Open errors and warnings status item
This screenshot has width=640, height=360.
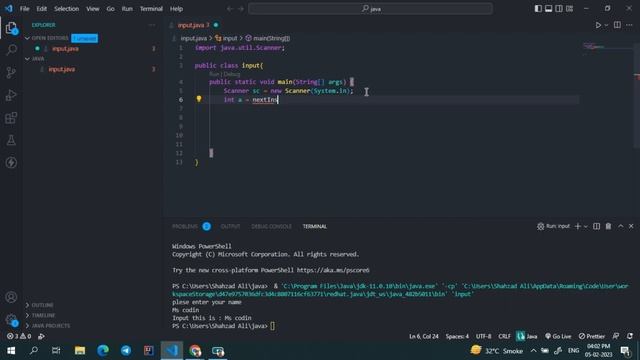(19, 336)
